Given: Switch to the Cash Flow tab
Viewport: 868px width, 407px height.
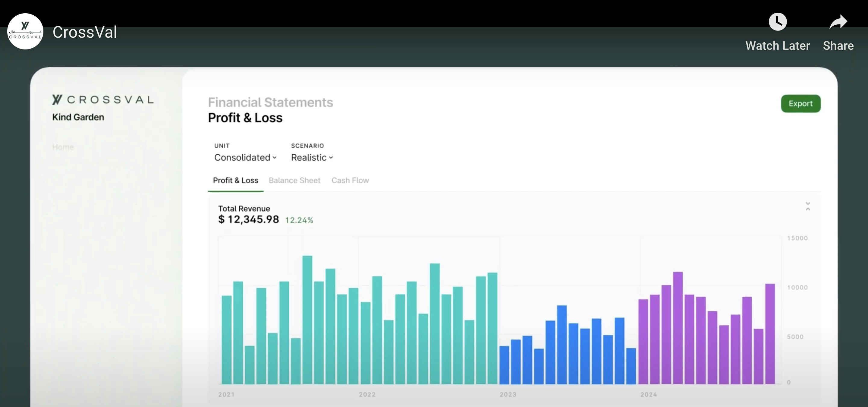Looking at the screenshot, I should tap(350, 180).
